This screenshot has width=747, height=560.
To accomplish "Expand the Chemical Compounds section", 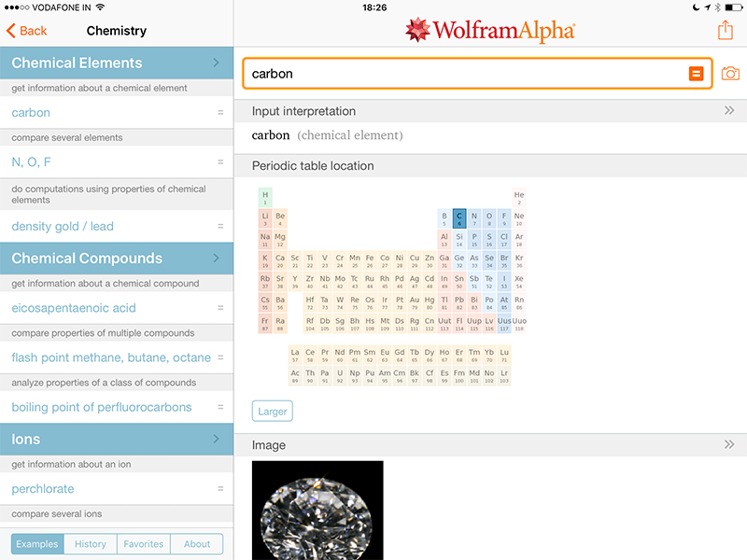I will 117,259.
